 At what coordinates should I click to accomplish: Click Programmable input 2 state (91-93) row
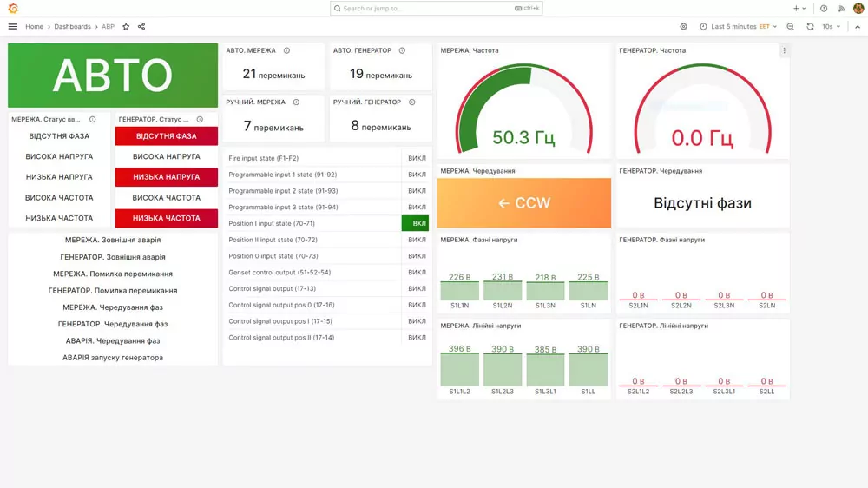(327, 190)
